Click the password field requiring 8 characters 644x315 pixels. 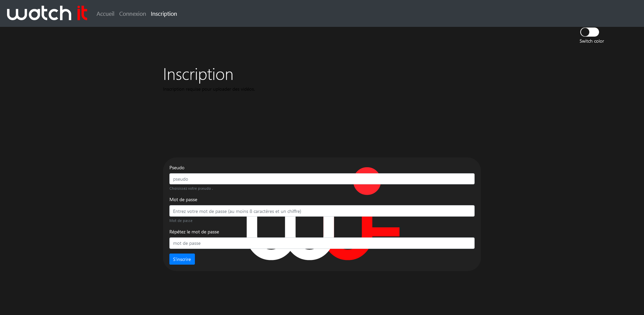[x=322, y=211]
